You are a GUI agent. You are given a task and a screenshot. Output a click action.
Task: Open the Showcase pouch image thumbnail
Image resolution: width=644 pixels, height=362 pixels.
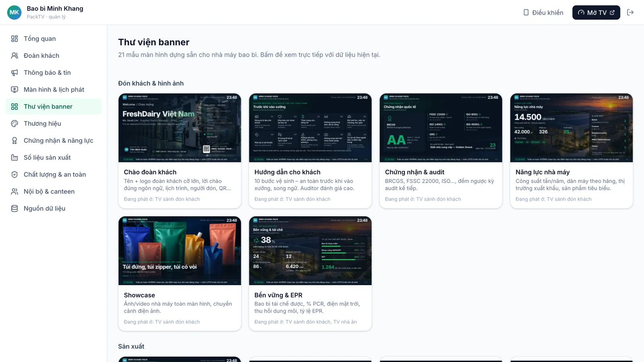coord(180,251)
